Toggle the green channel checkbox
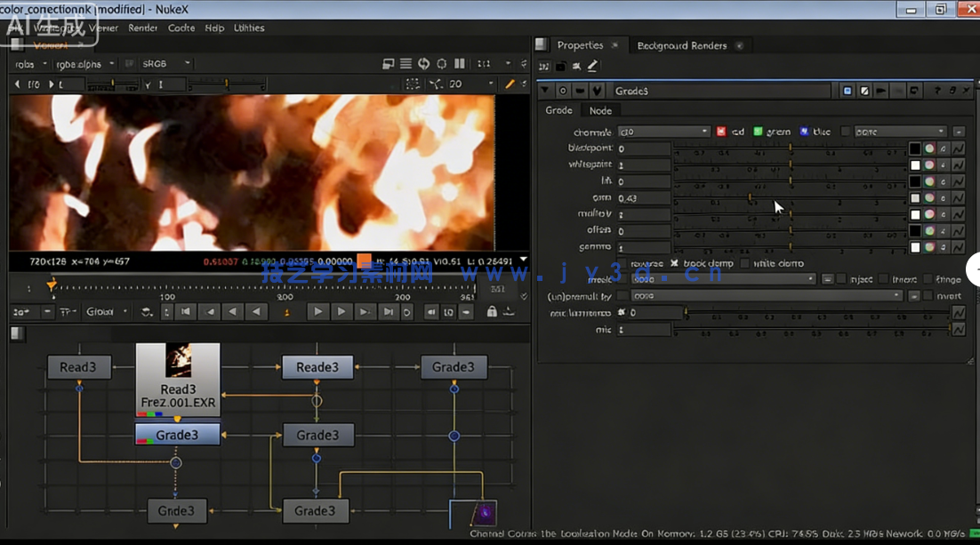Image resolution: width=980 pixels, height=545 pixels. click(758, 132)
